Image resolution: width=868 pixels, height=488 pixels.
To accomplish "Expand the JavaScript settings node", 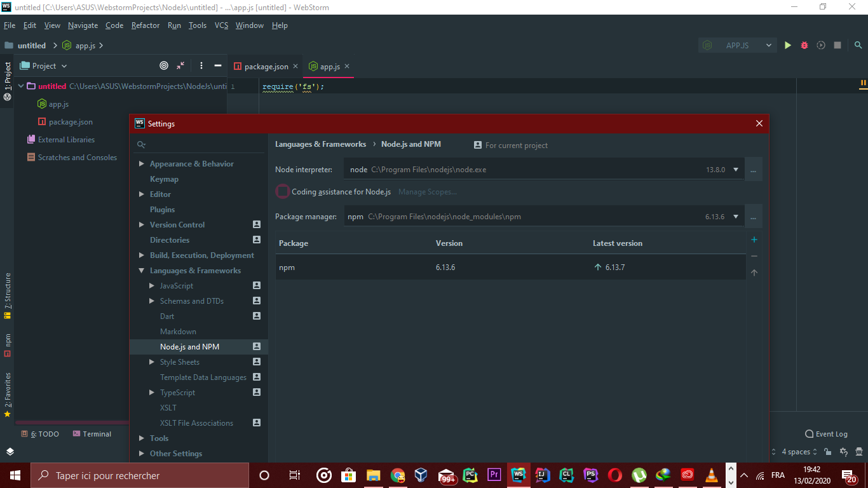I will (152, 286).
